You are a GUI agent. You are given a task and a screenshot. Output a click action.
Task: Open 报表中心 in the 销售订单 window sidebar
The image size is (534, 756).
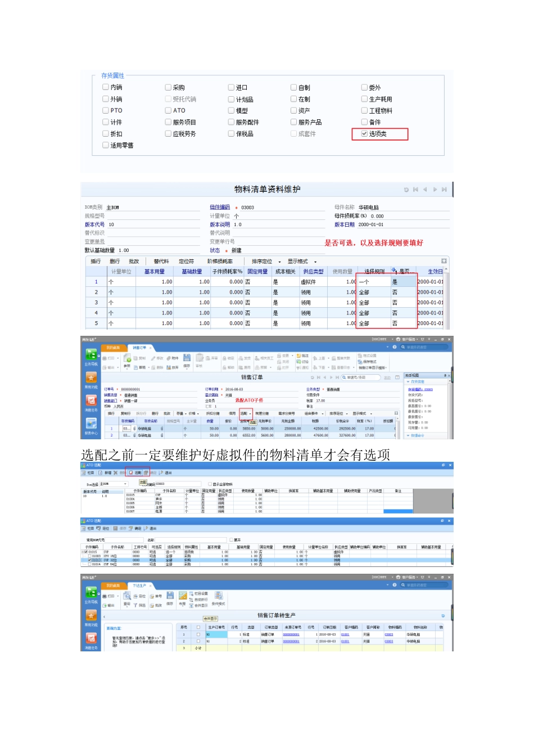pos(91,426)
